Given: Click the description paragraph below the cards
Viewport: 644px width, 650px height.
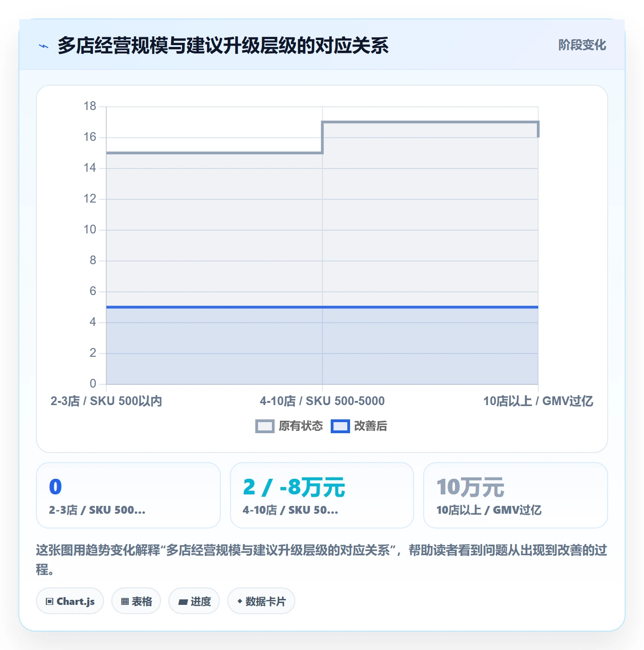Looking at the screenshot, I should pyautogui.click(x=322, y=559).
